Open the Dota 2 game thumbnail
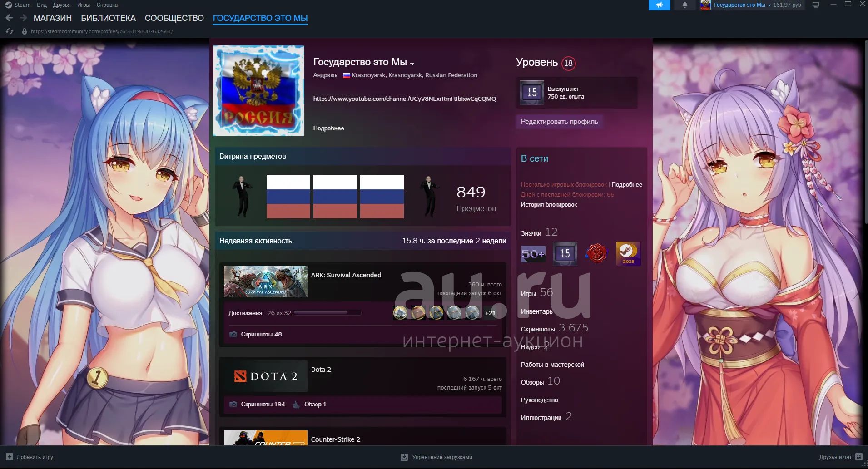This screenshot has width=868, height=469. pyautogui.click(x=265, y=376)
